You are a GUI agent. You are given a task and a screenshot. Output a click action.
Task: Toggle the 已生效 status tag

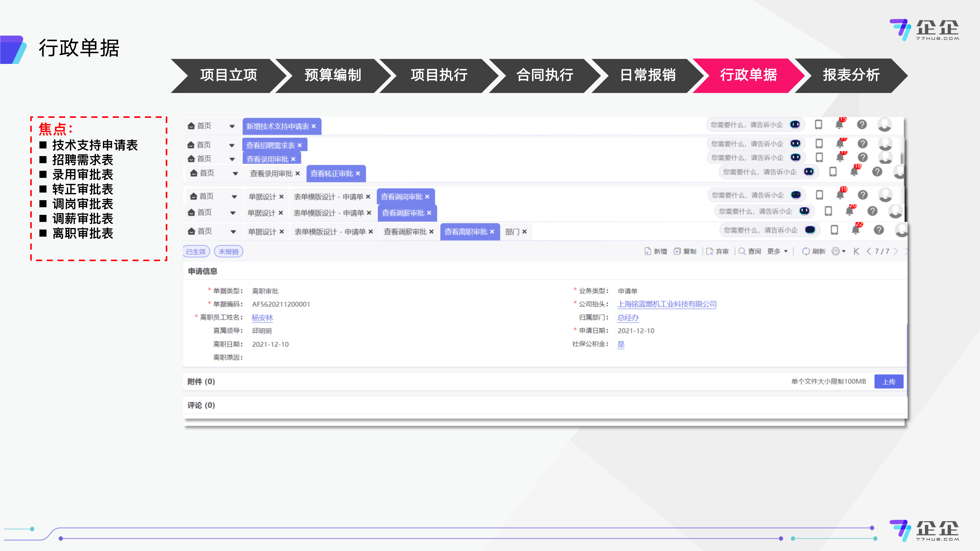196,252
